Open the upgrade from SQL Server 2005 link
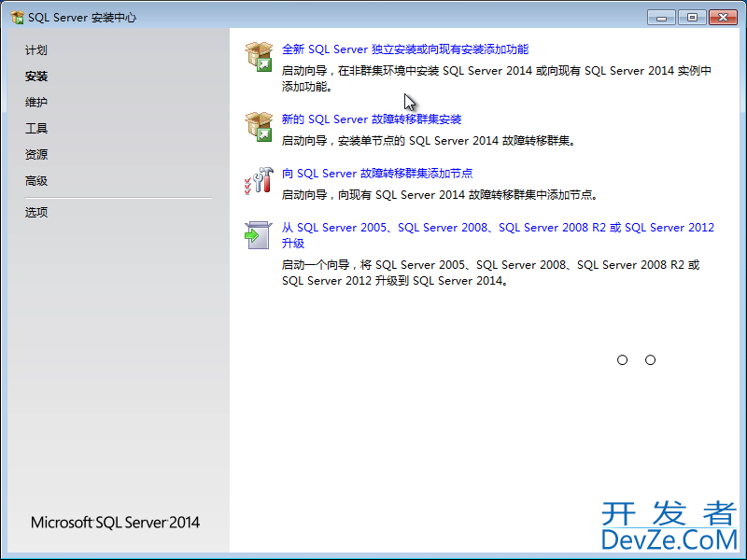This screenshot has height=560, width=747. pos(498,235)
